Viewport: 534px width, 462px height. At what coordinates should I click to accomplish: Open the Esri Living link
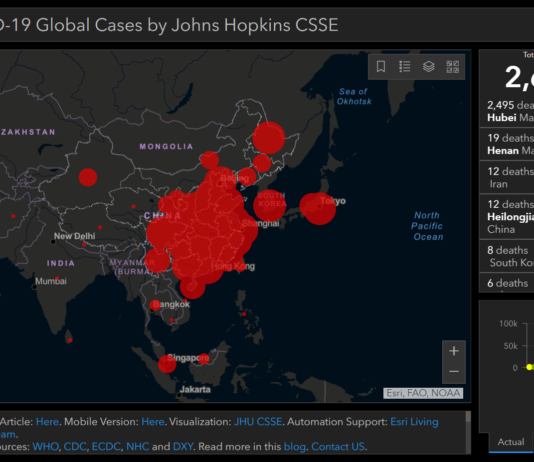(414, 422)
